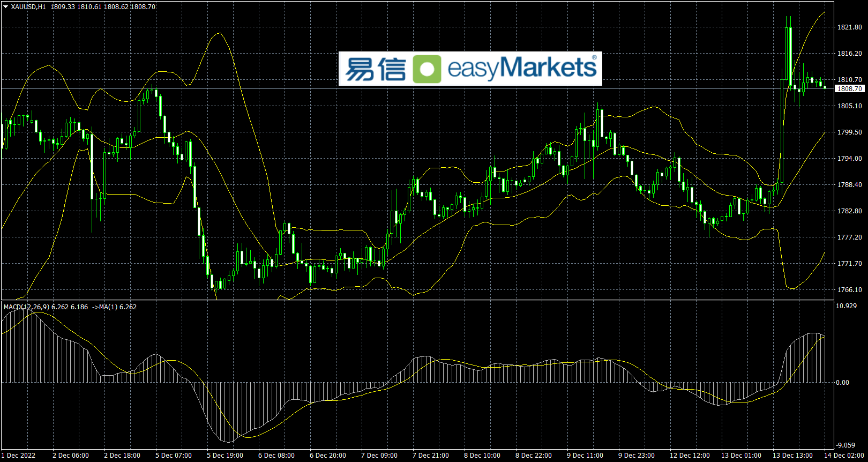Image resolution: width=868 pixels, height=462 pixels.
Task: Click the 6 Dec 08:00 time label
Action: [x=276, y=456]
